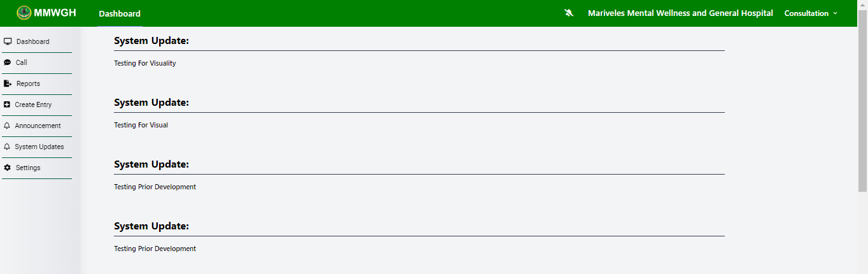The width and height of the screenshot is (868, 274).
Task: Select the Dashboard tab in the header
Action: (120, 13)
